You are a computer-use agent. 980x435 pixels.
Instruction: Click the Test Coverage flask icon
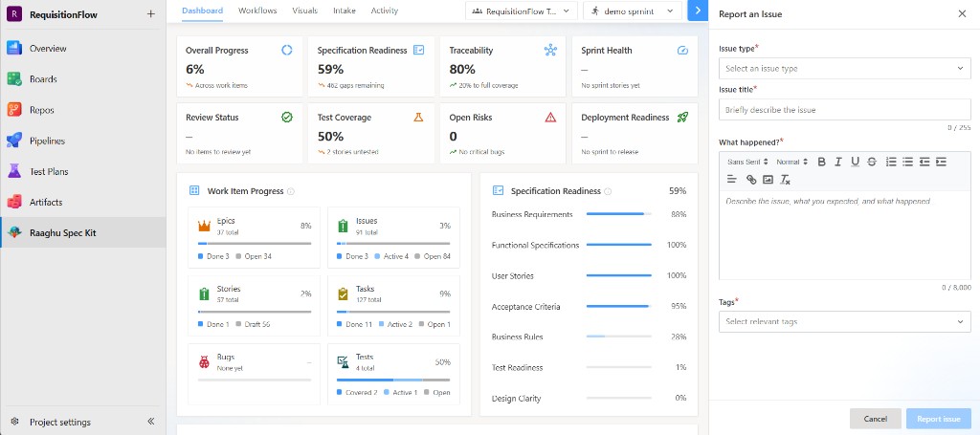(x=419, y=118)
